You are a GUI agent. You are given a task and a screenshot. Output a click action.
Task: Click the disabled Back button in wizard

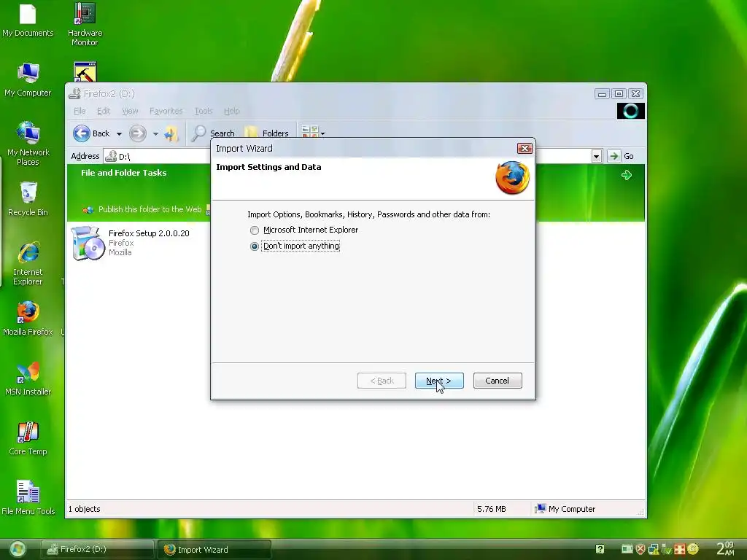coord(382,381)
